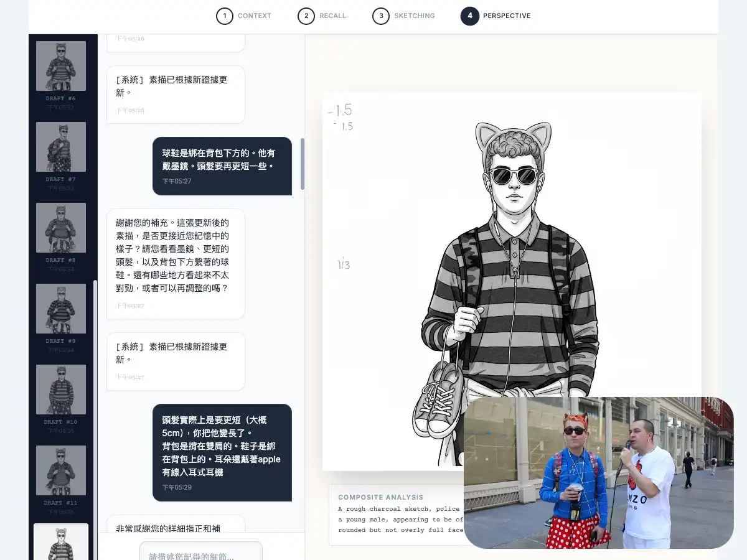
Task: Select step 4 Perspective
Action: [496, 16]
